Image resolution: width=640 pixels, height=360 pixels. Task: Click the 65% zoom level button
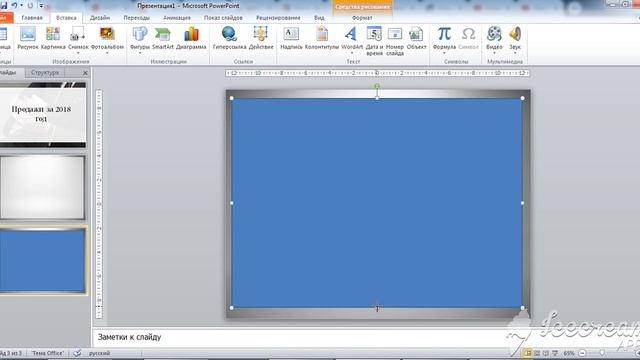point(569,353)
